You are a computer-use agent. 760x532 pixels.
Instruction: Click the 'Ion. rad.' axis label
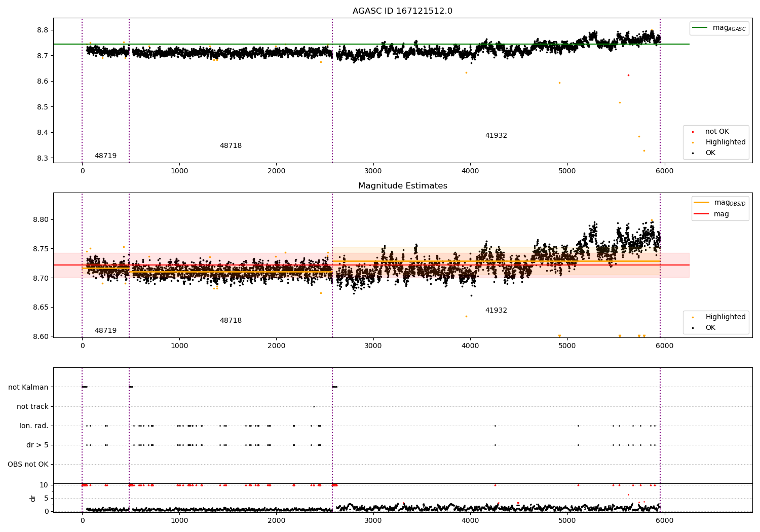coord(34,426)
